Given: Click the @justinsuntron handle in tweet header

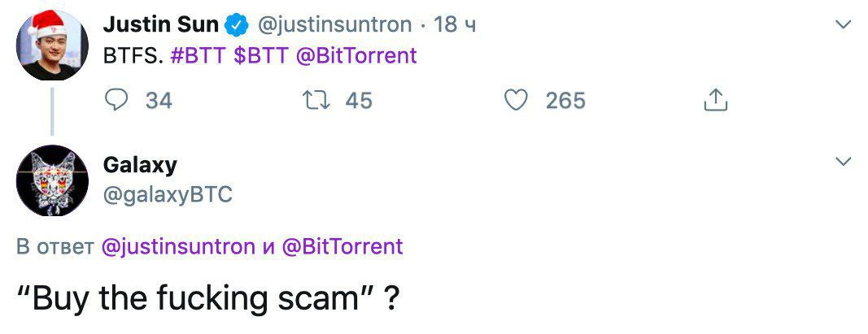Looking at the screenshot, I should 333,25.
